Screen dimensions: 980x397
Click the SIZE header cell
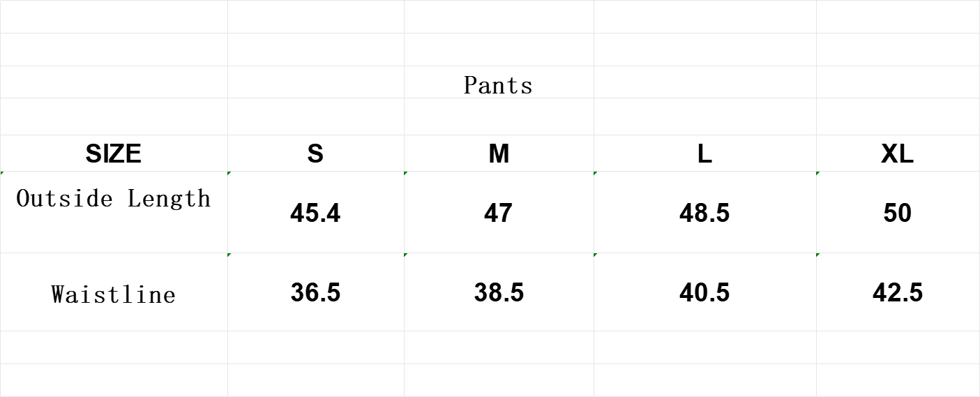114,153
